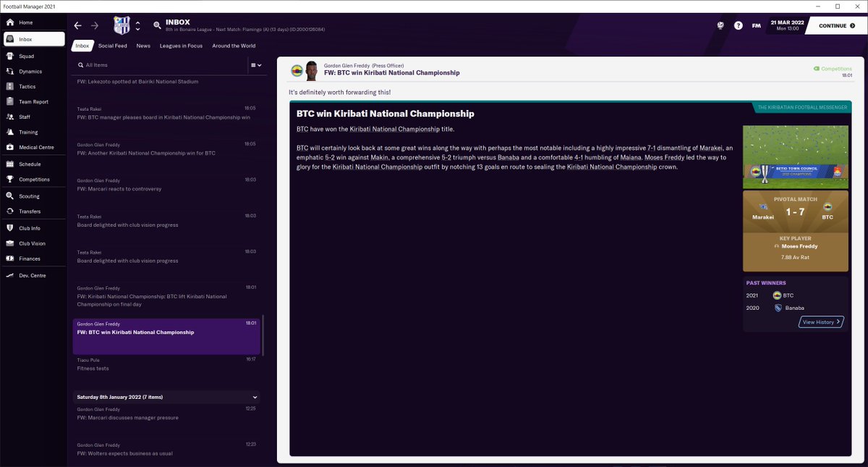
Task: Click the View History button
Action: click(x=821, y=321)
